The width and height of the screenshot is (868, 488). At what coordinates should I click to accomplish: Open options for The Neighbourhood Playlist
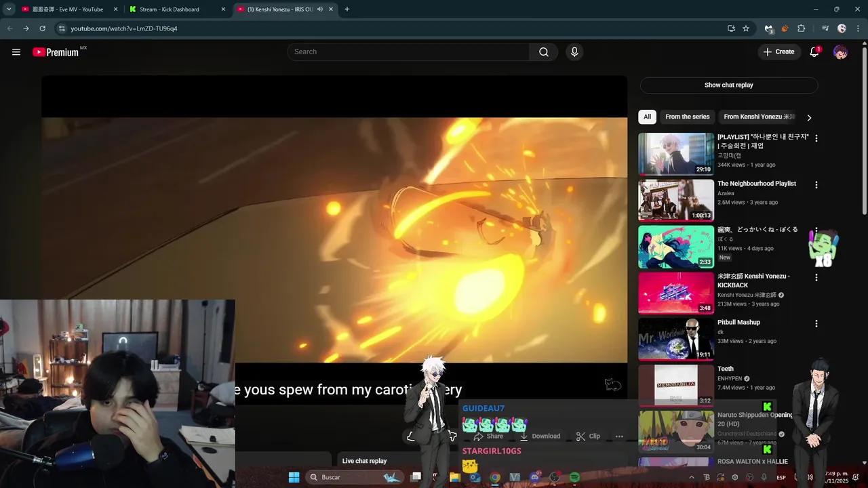click(816, 184)
